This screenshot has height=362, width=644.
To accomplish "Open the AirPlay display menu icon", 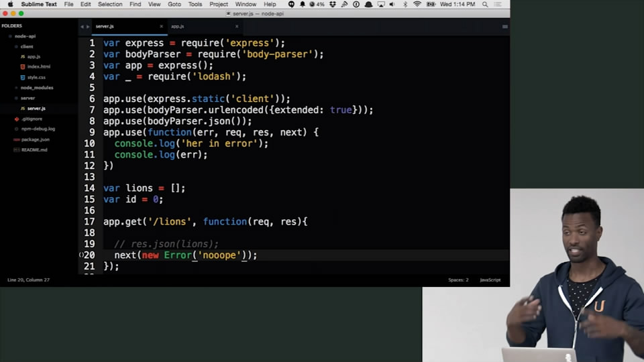I will [381, 4].
